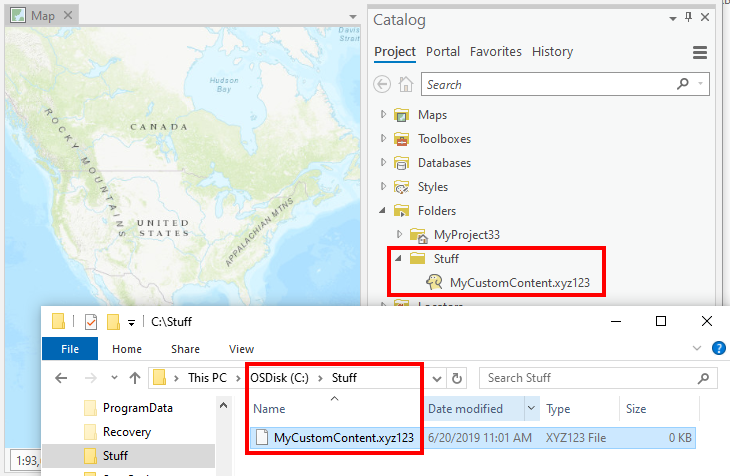The height and width of the screenshot is (476, 730).
Task: Click inside the Search Stuff field
Action: click(590, 378)
